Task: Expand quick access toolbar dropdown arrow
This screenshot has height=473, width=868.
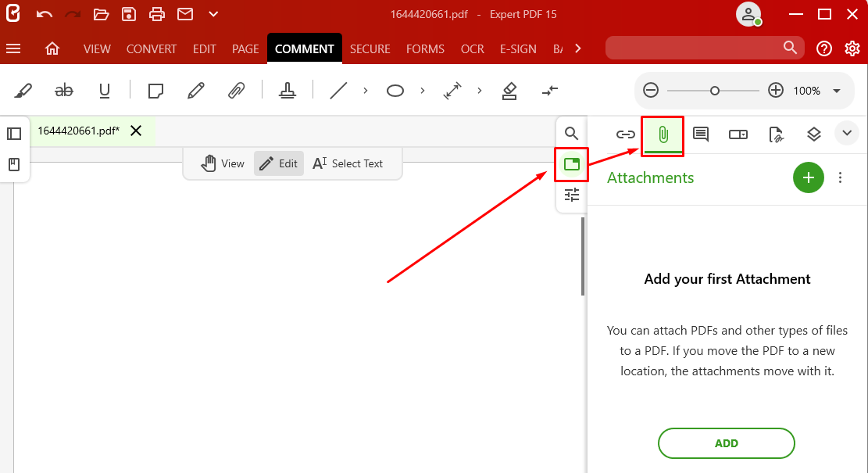Action: pos(213,14)
